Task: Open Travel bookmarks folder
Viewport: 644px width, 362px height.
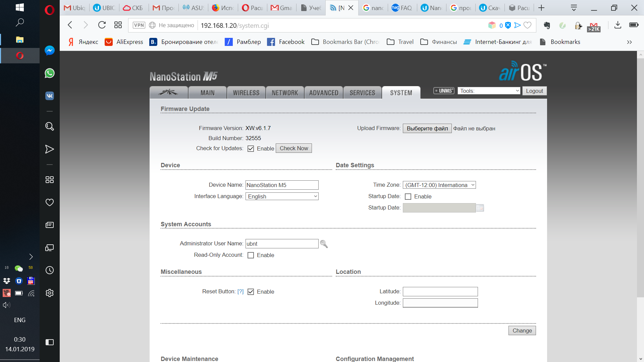Action: pyautogui.click(x=400, y=42)
